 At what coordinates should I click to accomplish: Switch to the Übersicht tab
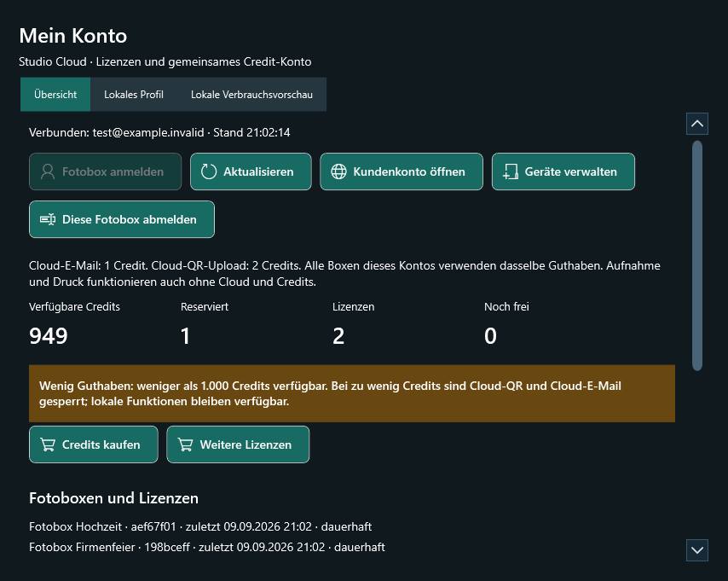coord(55,95)
